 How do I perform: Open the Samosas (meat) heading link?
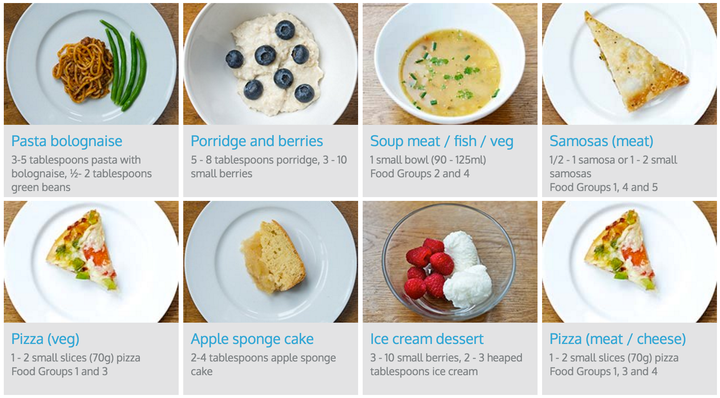click(602, 141)
